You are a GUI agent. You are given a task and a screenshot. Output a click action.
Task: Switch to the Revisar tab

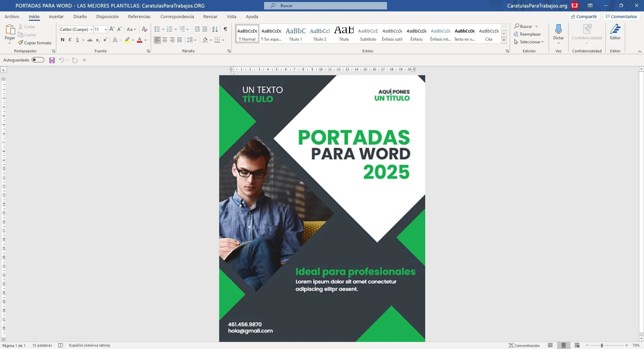[x=210, y=16]
